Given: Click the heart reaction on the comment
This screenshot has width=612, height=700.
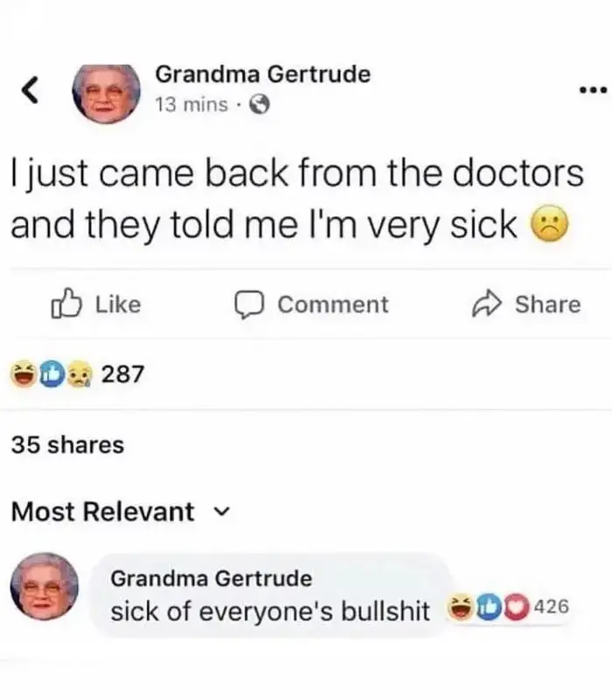Looking at the screenshot, I should pyautogui.click(x=517, y=607).
